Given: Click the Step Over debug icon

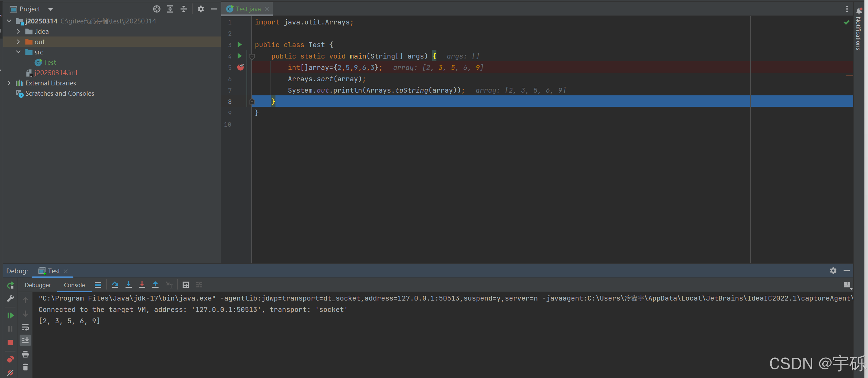Looking at the screenshot, I should [115, 285].
